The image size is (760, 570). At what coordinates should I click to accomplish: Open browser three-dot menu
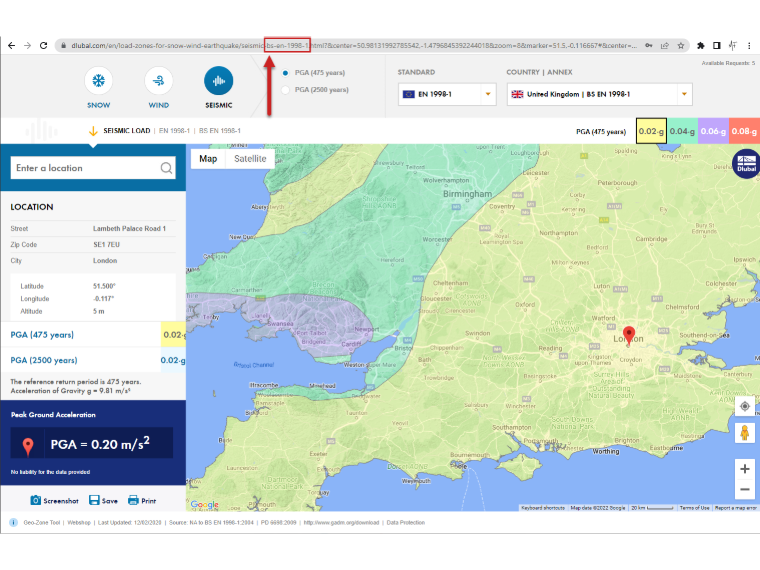point(749,46)
